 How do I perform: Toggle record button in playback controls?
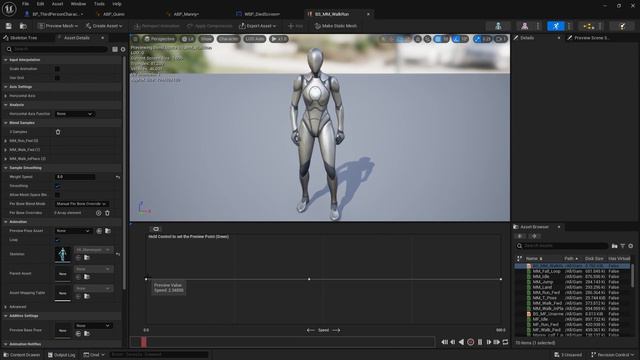click(x=471, y=342)
